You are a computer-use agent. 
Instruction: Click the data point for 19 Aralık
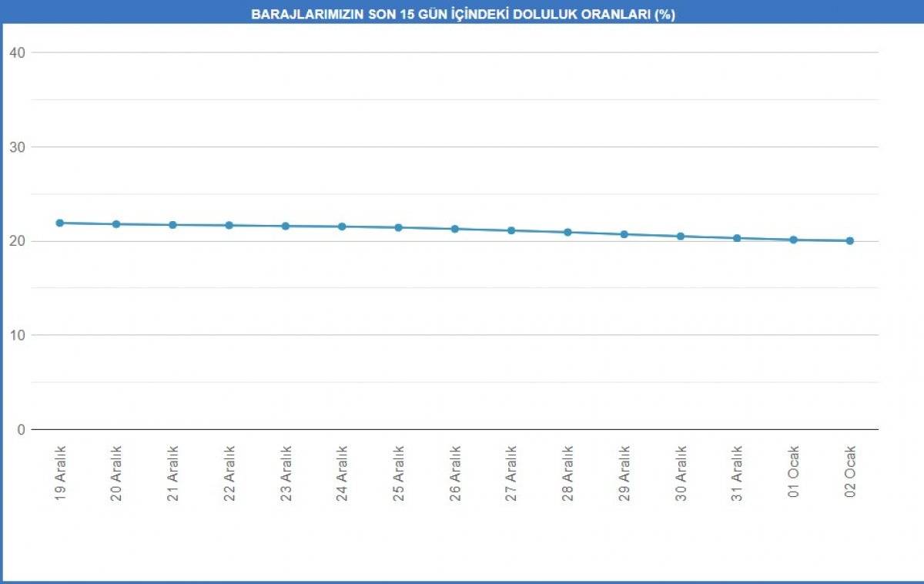click(59, 223)
